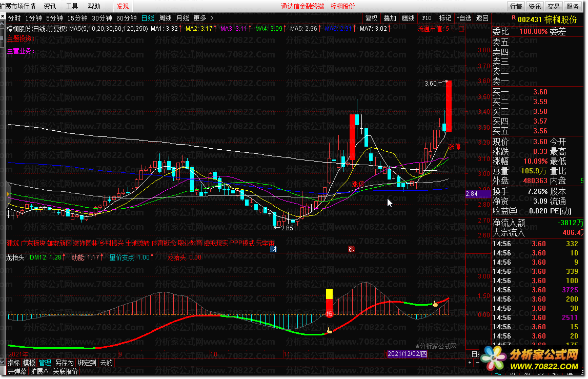Click the 雄安新区 concept tag
Image resolution: width=588 pixels, height=379 pixels.
59,243
